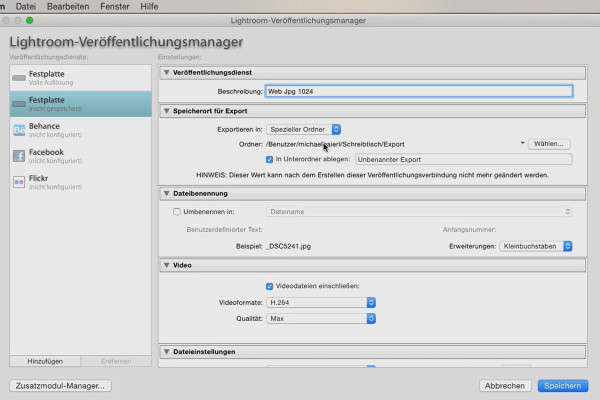Open the Videoformate H.264 dropdown

[x=321, y=302]
